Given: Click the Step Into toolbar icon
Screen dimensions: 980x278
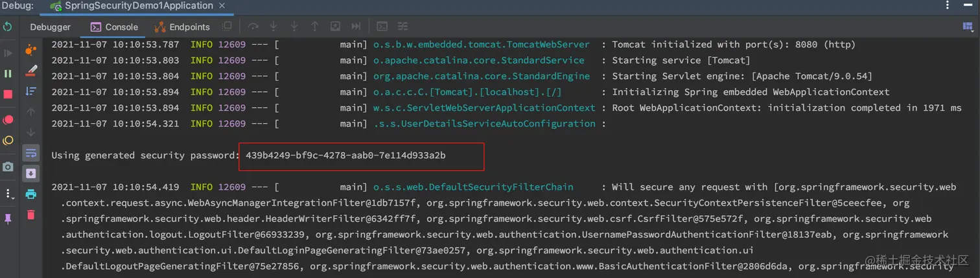Looking at the screenshot, I should [x=274, y=27].
